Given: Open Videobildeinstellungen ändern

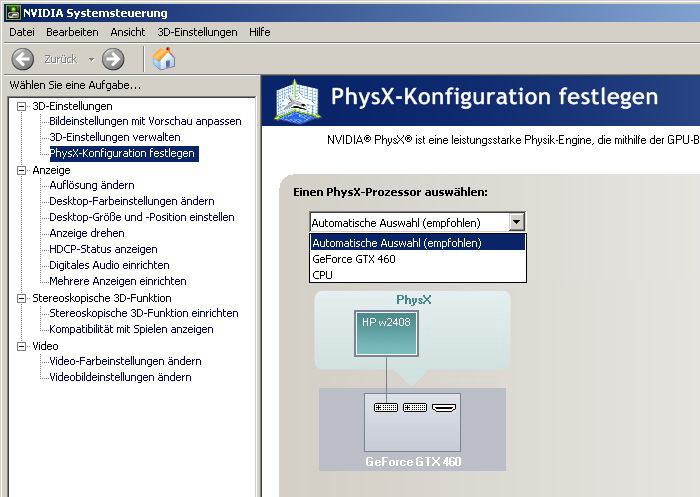Looking at the screenshot, I should tap(120, 377).
